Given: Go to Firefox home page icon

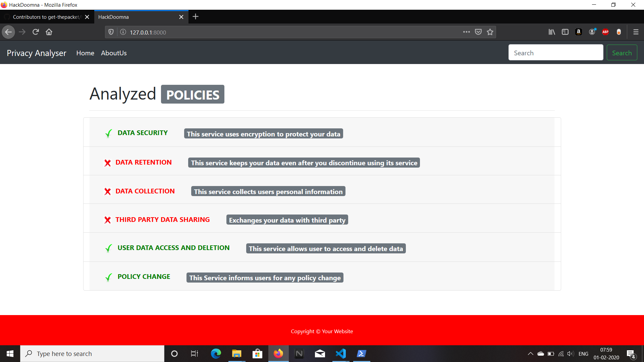Looking at the screenshot, I should (49, 32).
